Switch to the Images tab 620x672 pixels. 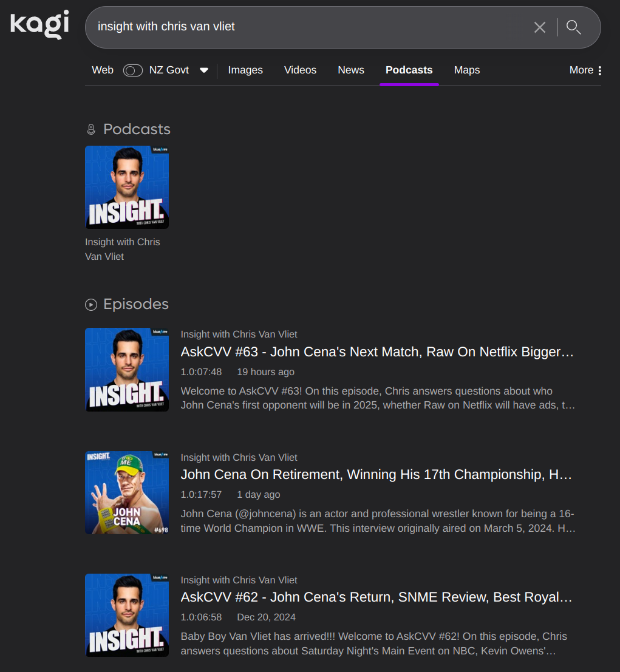click(245, 70)
